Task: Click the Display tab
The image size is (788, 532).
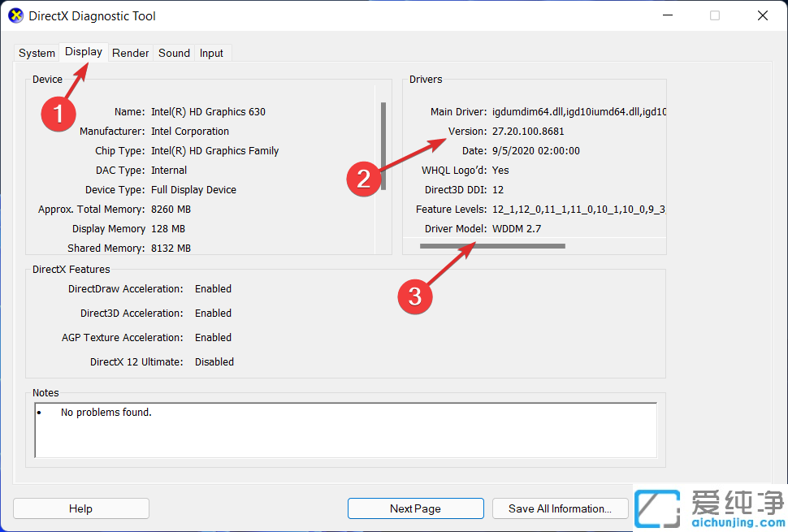Action: [x=84, y=50]
